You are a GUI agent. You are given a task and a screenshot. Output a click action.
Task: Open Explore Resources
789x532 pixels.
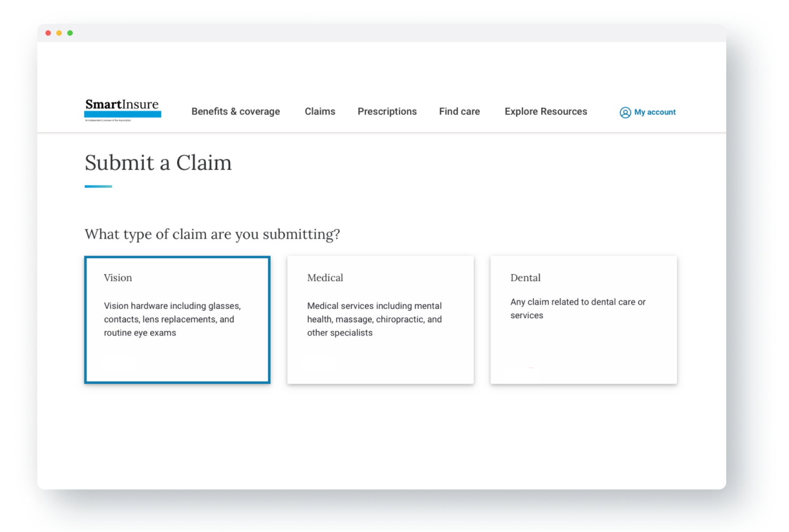point(545,112)
